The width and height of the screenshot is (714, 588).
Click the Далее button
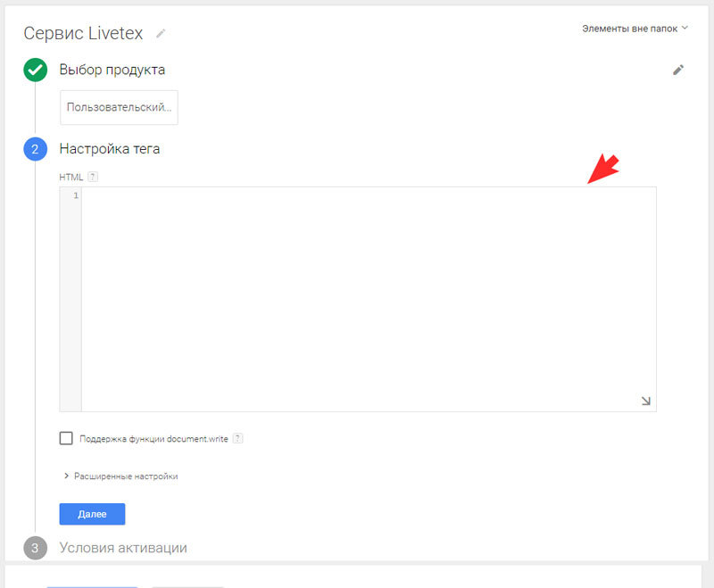click(92, 514)
